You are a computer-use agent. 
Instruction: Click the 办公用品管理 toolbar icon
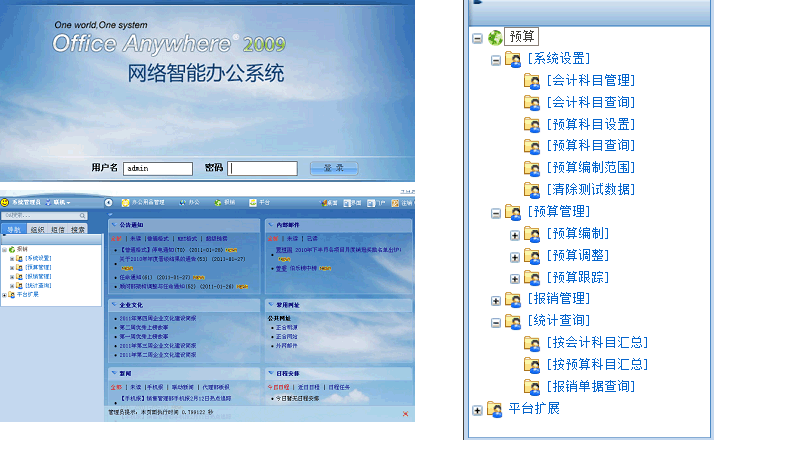coord(125,203)
